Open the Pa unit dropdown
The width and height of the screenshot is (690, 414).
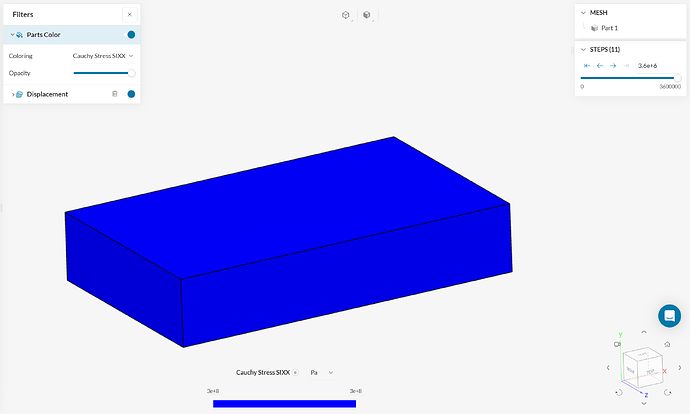(x=322, y=373)
